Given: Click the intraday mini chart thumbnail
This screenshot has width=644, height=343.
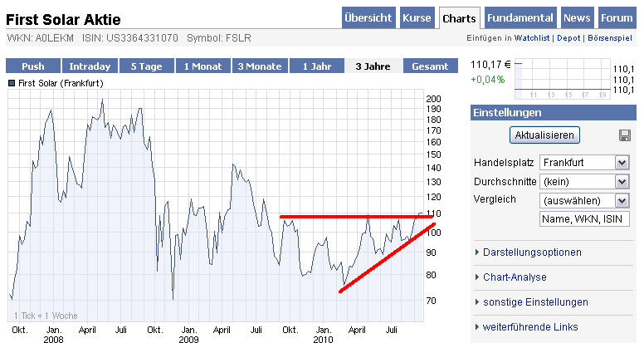Looking at the screenshot, I should [x=563, y=78].
